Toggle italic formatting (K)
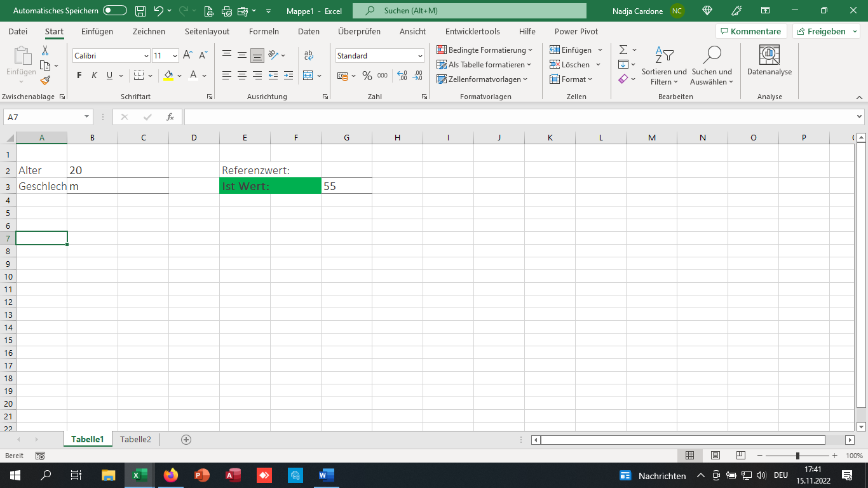The width and height of the screenshot is (868, 488). [95, 75]
